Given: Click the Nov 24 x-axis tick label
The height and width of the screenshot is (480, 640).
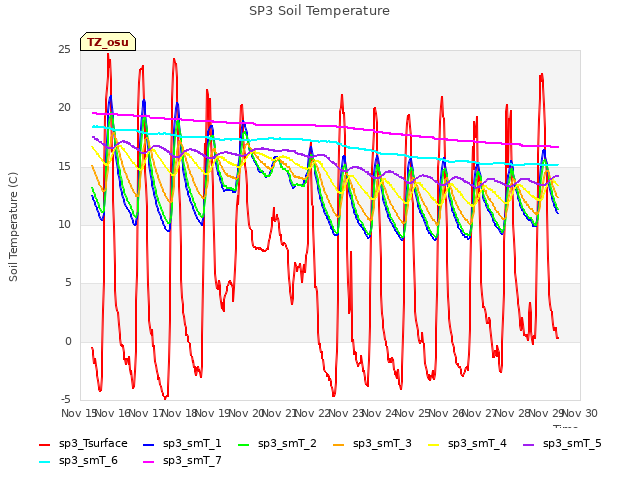Looking at the screenshot, I should pyautogui.click(x=379, y=413).
